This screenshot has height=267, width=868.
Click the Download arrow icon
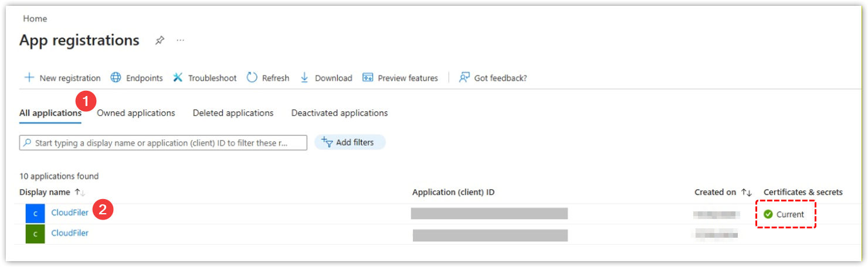pos(304,78)
